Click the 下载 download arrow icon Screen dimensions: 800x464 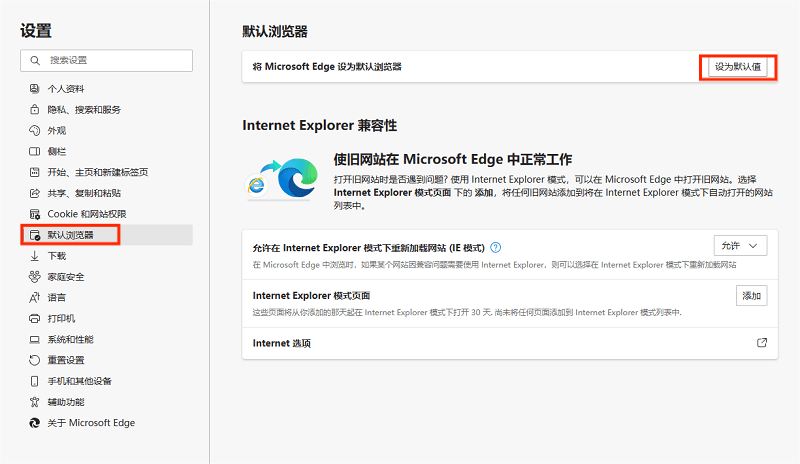click(34, 256)
